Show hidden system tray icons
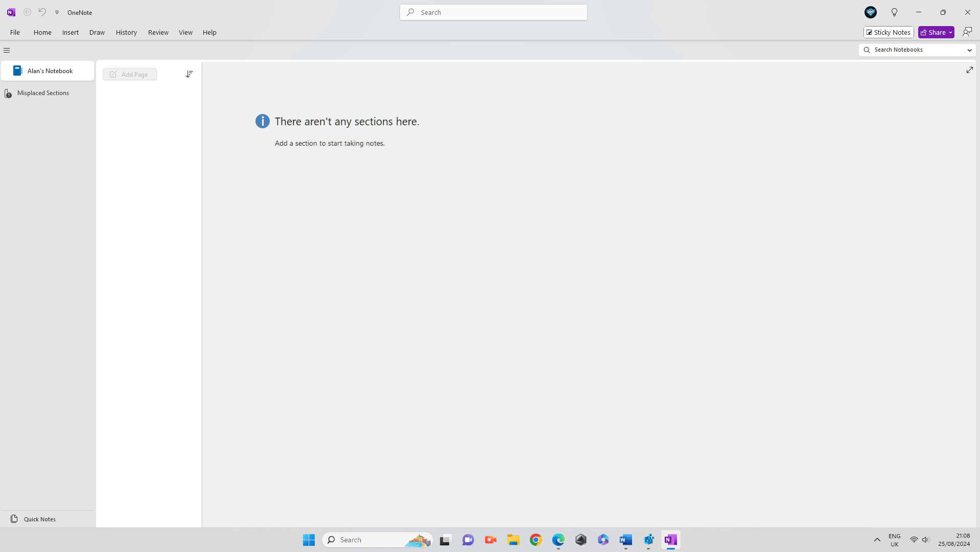This screenshot has width=980, height=552. click(877, 540)
